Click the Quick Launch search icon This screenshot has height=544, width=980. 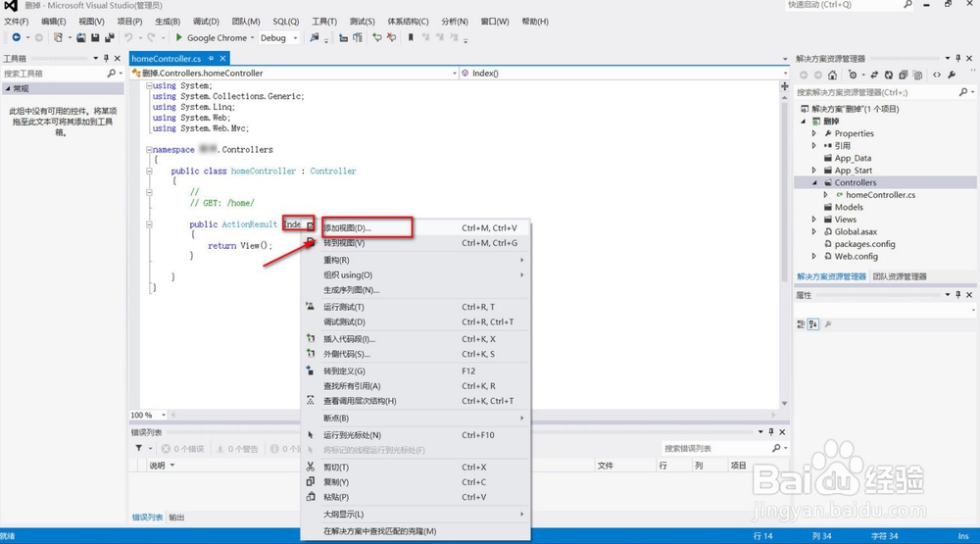[908, 4]
